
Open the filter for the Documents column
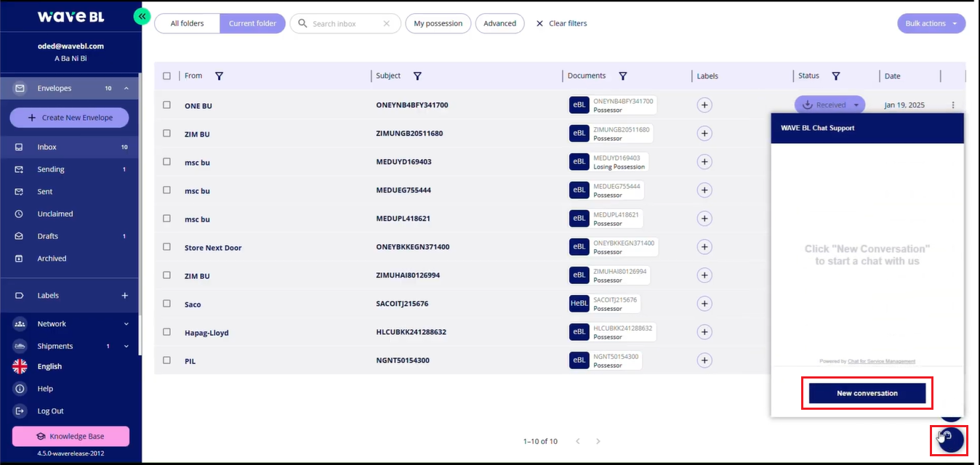(x=622, y=76)
